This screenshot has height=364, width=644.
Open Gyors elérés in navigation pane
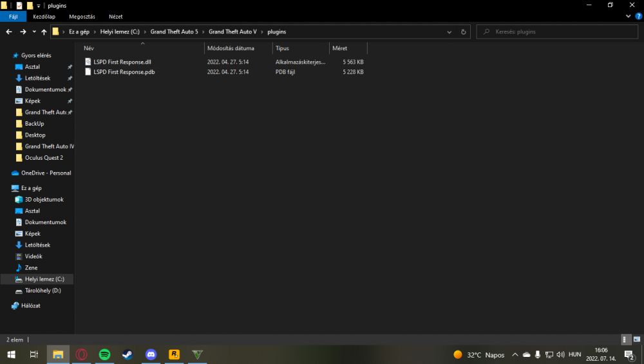coord(36,55)
